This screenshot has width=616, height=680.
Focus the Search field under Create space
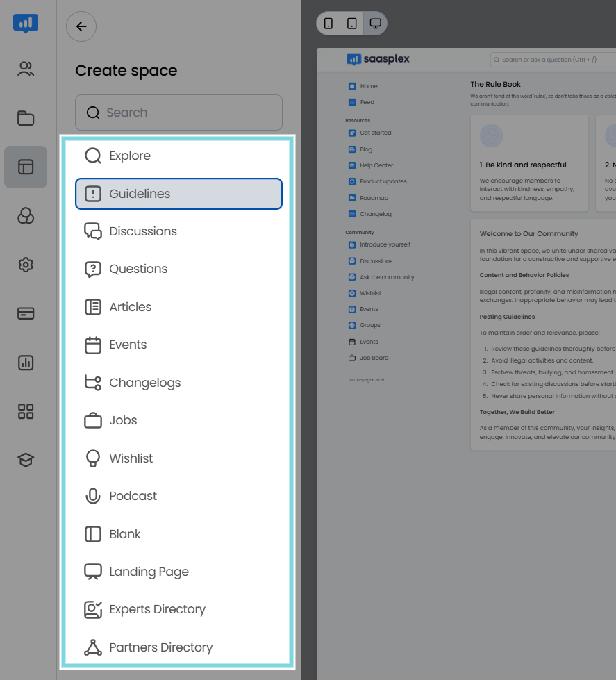pos(178,113)
